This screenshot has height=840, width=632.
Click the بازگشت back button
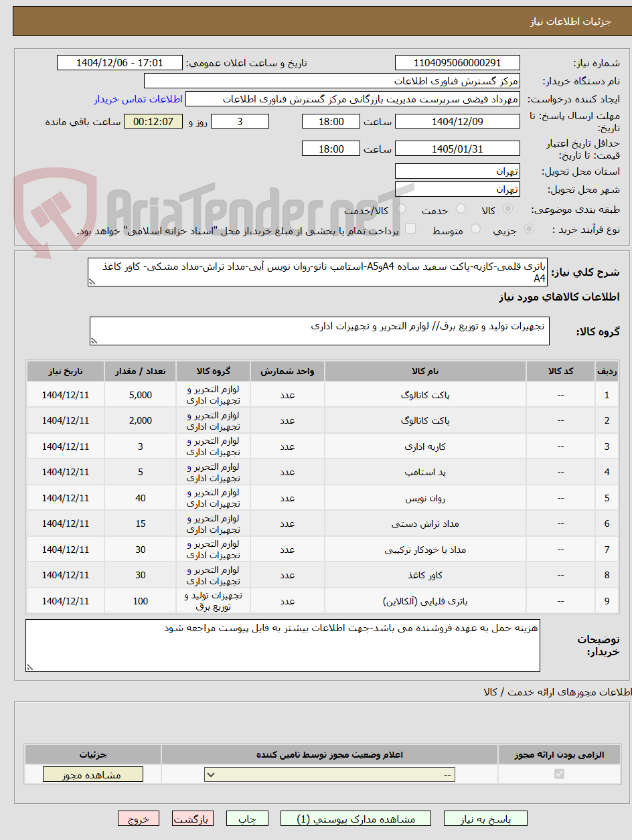point(193,819)
